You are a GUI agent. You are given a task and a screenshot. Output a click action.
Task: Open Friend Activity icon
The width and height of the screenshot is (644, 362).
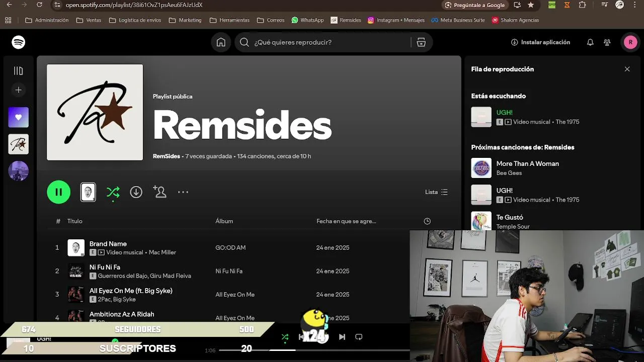coord(607,42)
